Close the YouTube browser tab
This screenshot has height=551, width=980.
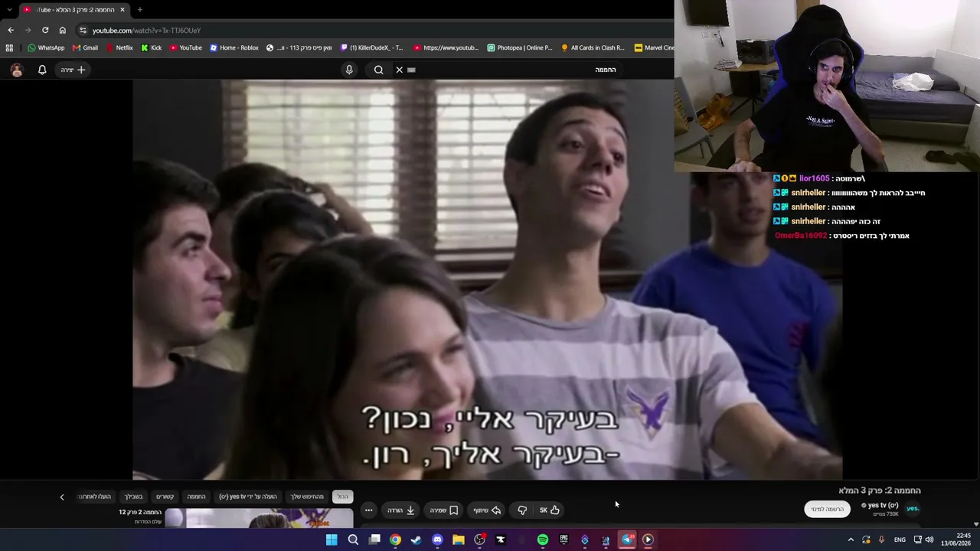122,10
